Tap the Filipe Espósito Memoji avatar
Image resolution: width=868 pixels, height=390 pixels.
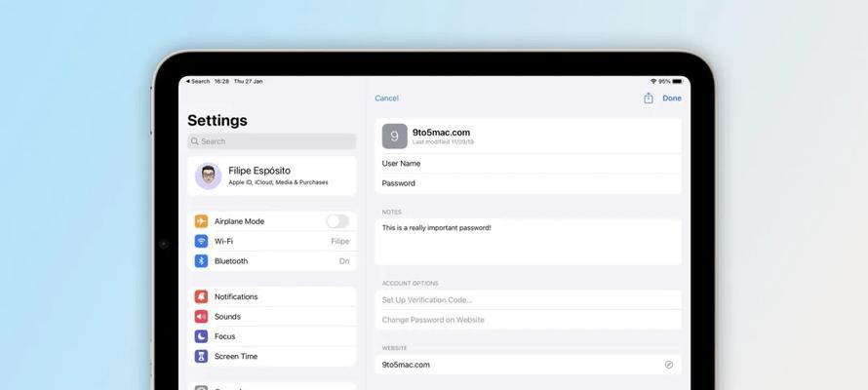[208, 175]
